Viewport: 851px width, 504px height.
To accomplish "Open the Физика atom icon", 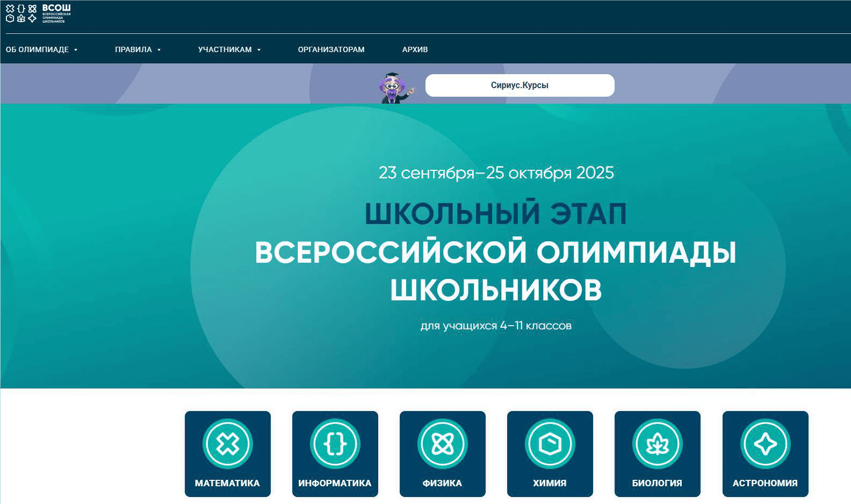I will [442, 444].
